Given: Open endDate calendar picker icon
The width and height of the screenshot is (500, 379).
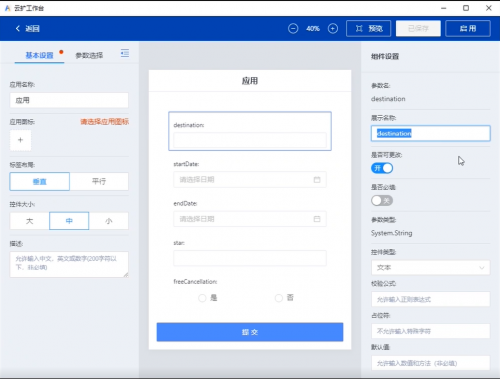Looking at the screenshot, I should pyautogui.click(x=317, y=219).
